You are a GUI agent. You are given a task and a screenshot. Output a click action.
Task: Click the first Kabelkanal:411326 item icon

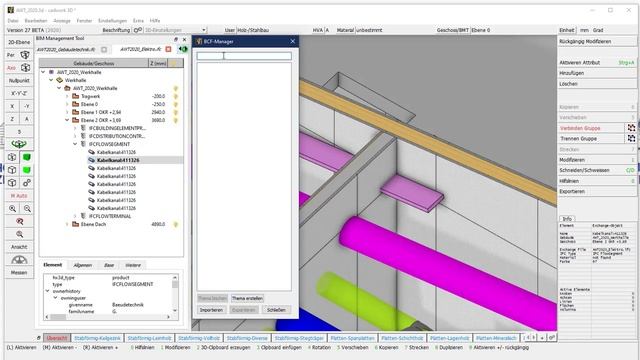[91, 152]
